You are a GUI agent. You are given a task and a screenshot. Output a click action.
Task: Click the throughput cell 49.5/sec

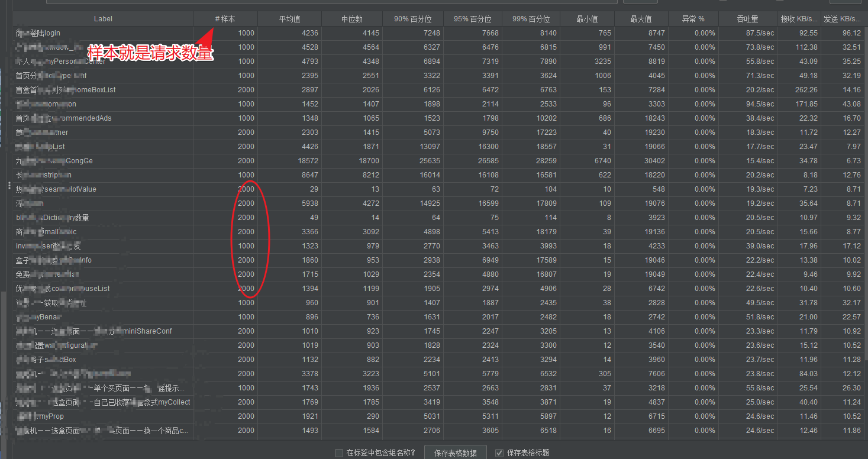(x=759, y=303)
